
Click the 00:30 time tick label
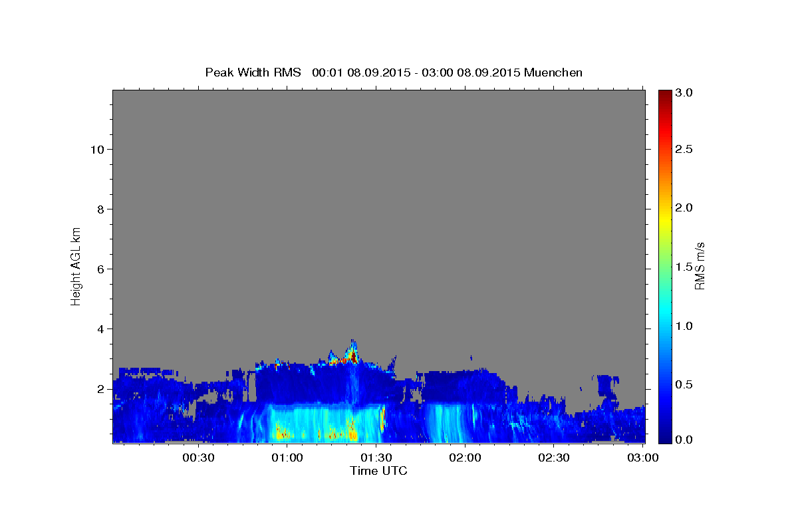(x=198, y=458)
